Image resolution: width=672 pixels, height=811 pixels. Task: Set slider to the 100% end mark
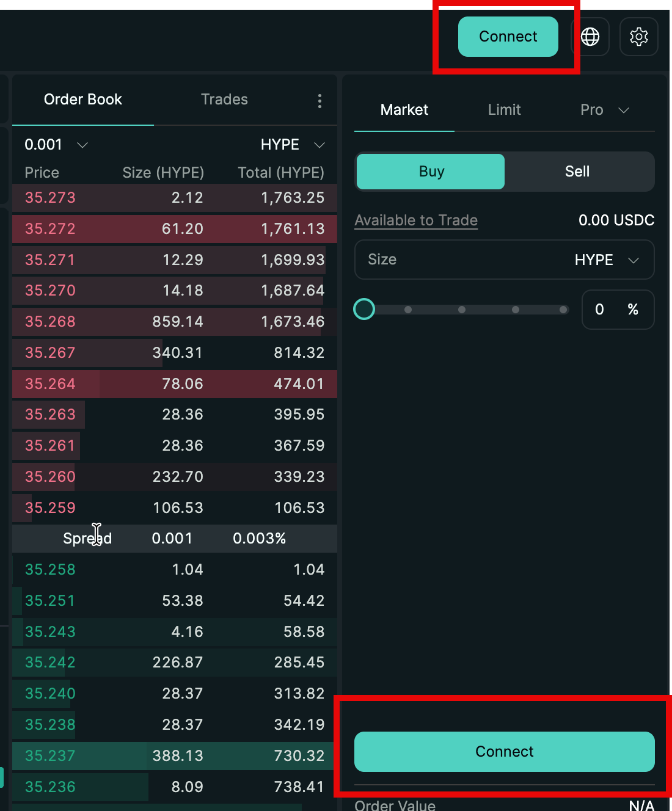click(563, 310)
